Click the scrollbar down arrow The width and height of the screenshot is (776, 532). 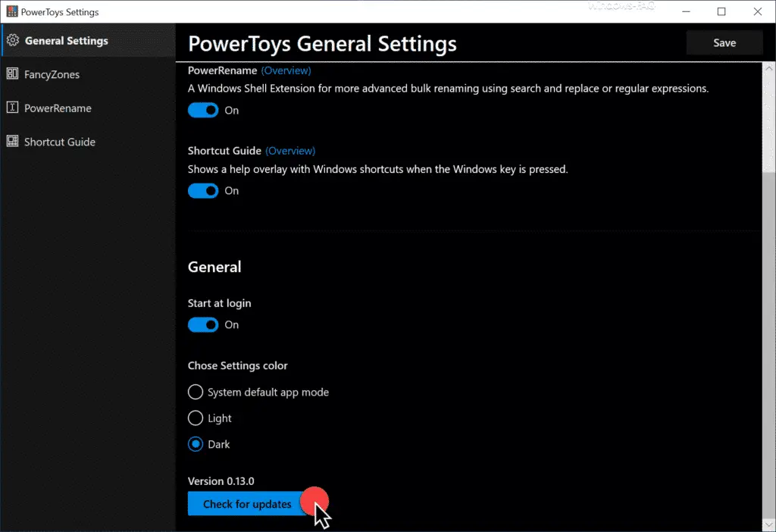[x=768, y=524]
